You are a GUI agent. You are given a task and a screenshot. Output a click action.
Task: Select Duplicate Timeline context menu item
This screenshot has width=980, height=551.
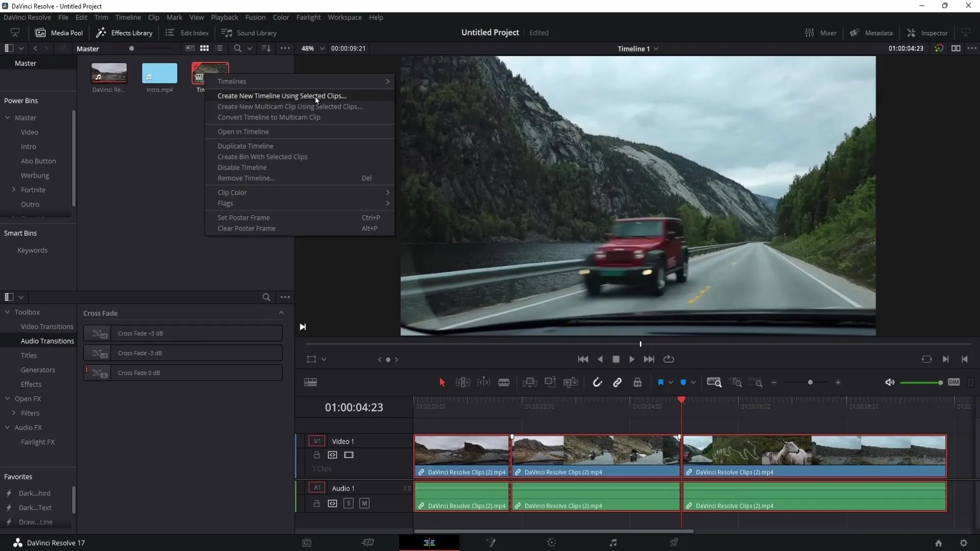click(246, 146)
